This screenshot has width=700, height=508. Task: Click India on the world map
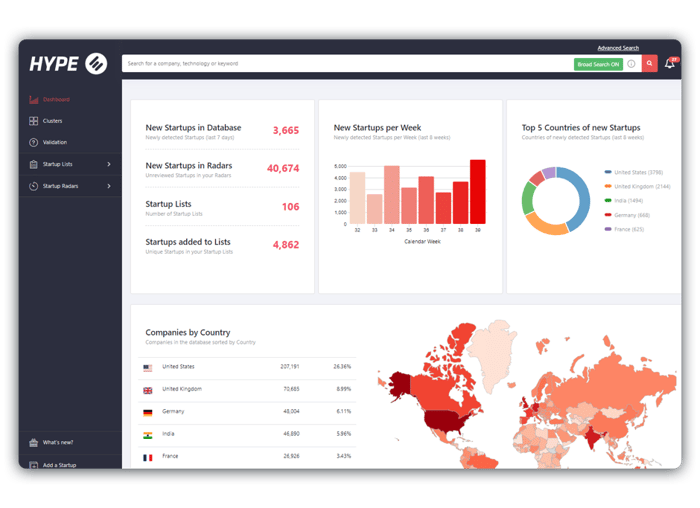(592, 437)
